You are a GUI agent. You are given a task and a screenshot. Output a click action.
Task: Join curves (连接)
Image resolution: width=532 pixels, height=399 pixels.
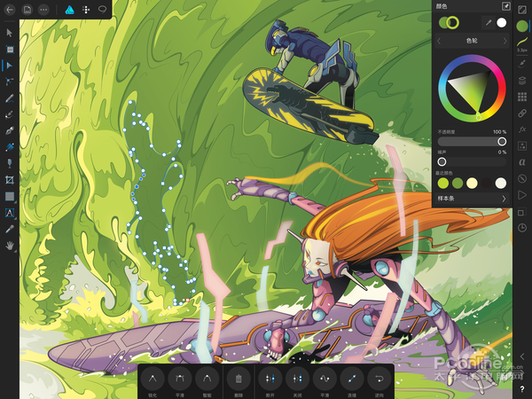[352, 379]
